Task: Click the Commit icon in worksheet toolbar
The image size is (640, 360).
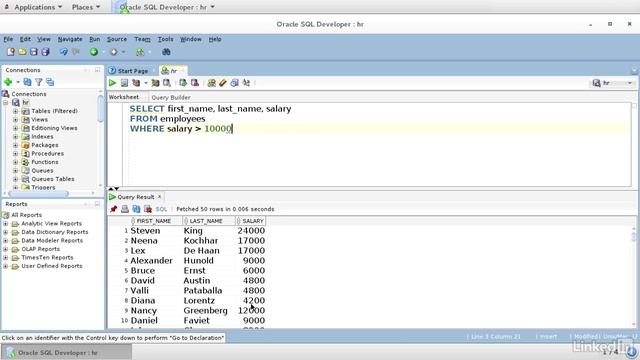Action: coord(183,83)
